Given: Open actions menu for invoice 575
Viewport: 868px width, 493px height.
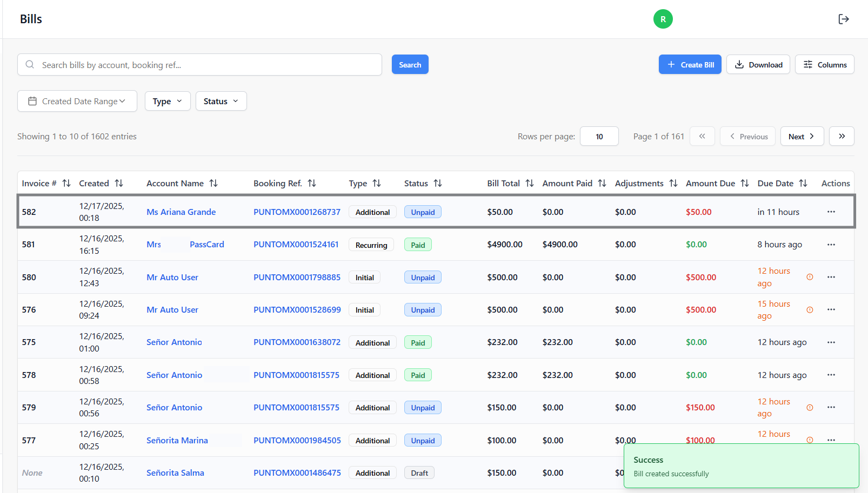Looking at the screenshot, I should coord(831,342).
